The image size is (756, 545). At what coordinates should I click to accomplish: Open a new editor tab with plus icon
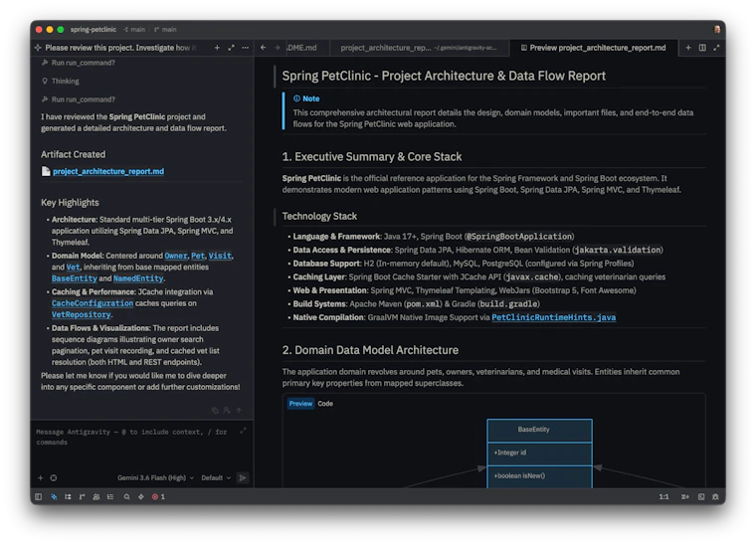click(688, 47)
